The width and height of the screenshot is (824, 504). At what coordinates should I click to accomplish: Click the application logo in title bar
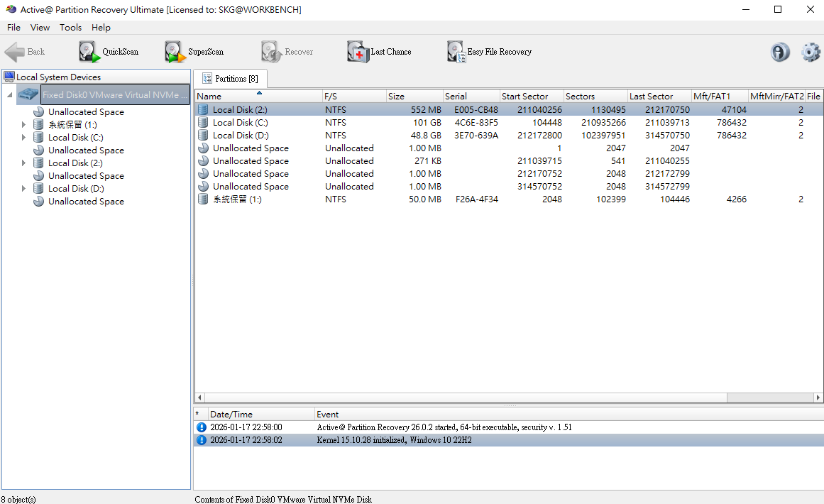[11, 9]
